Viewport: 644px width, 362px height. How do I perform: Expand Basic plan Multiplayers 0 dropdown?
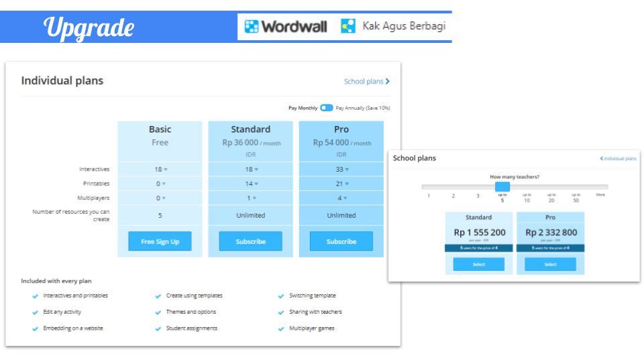pyautogui.click(x=160, y=198)
